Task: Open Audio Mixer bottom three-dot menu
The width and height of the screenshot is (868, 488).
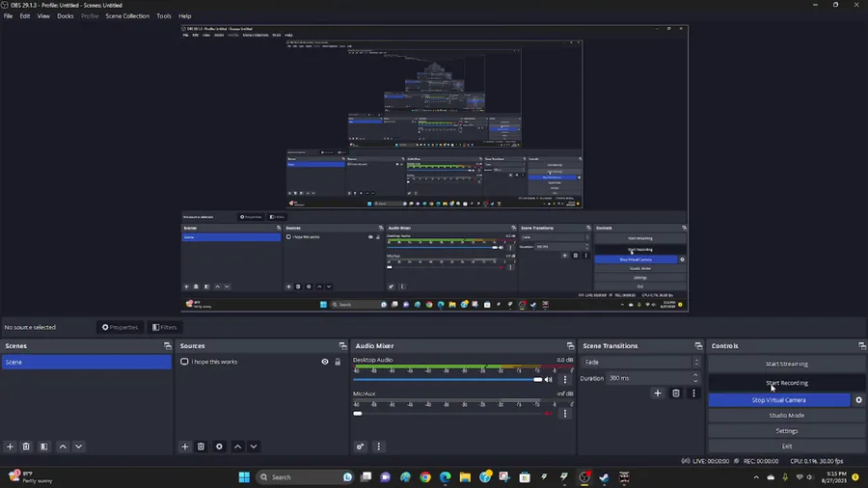Action: 379,447
